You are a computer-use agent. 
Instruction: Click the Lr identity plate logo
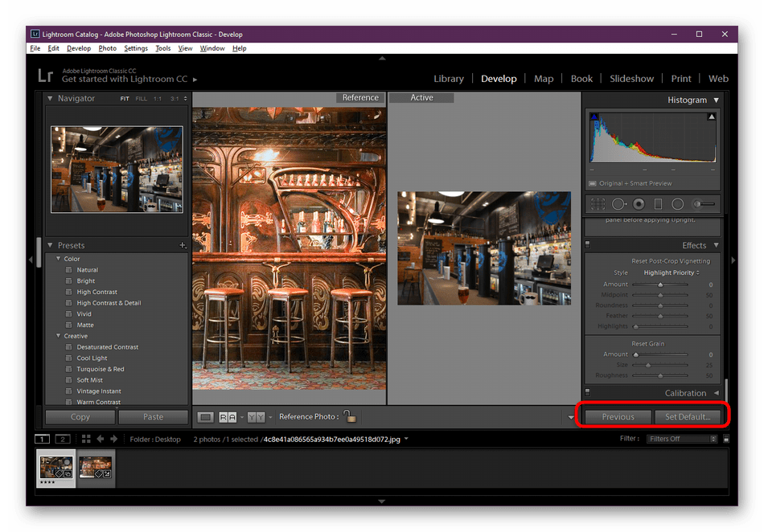[45, 76]
